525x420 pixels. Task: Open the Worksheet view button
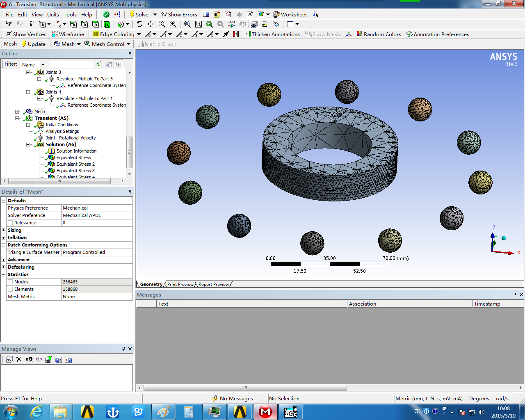click(290, 14)
